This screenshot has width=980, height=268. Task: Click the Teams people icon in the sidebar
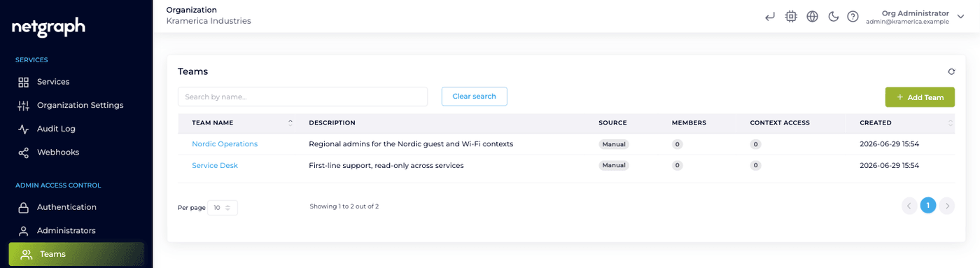click(x=27, y=254)
